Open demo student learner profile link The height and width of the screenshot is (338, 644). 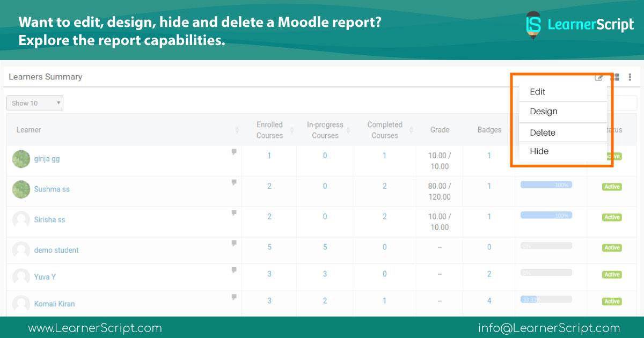pyautogui.click(x=56, y=250)
